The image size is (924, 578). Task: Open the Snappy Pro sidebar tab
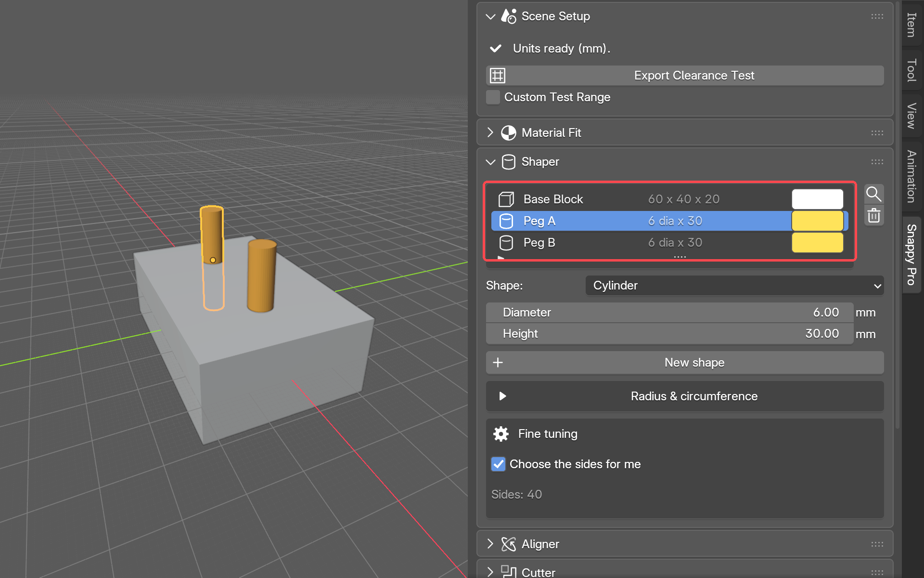911,254
